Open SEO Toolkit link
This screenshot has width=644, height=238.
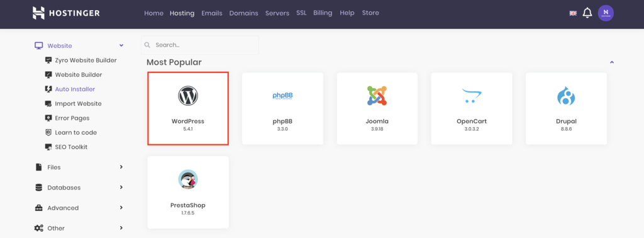click(x=72, y=147)
